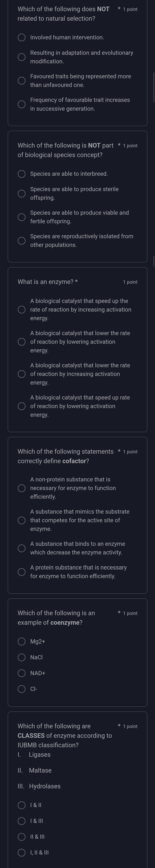This screenshot has width=155, height=868.
Task: Choose 'Species are able to produce sterile offspring'
Action: click(22, 193)
